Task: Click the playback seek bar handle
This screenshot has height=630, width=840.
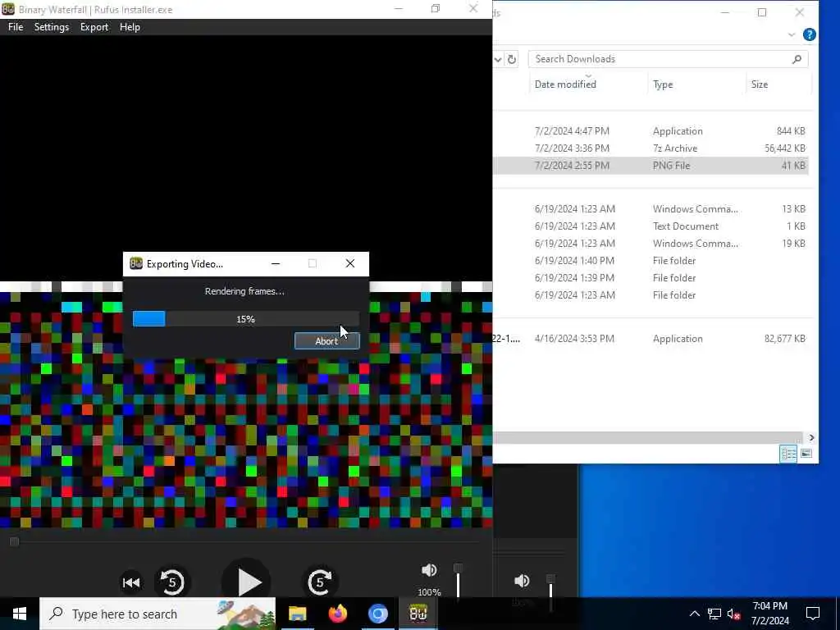Action: (15, 541)
